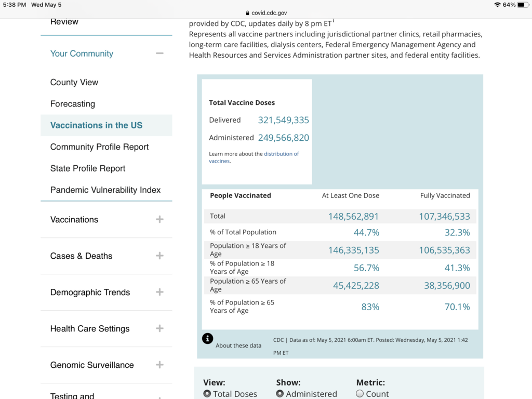Viewport: 532px width, 399px height.
Task: Go to Forecasting in the sidebar
Action: click(x=73, y=104)
